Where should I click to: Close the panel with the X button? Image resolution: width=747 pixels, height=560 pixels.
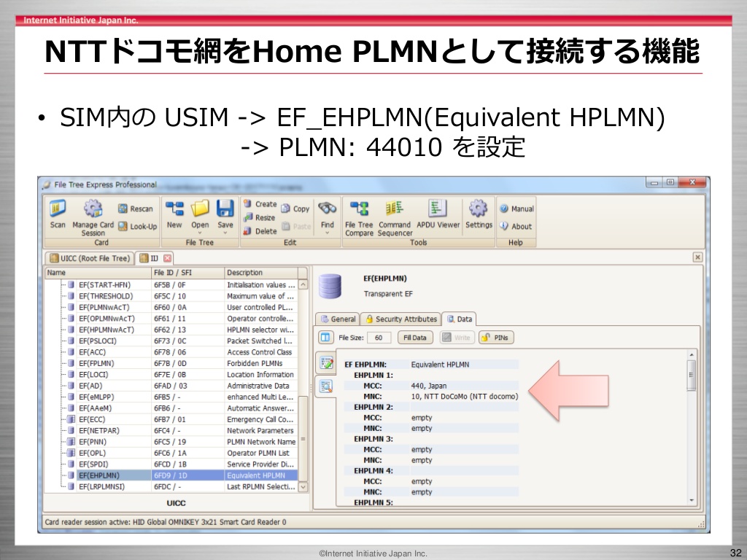pos(697,257)
